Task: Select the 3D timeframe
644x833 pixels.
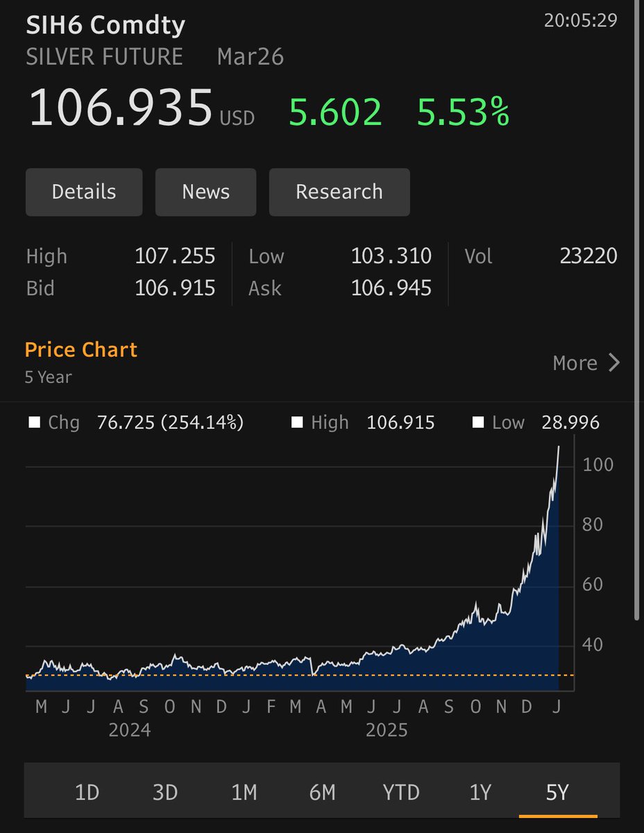Action: (165, 791)
